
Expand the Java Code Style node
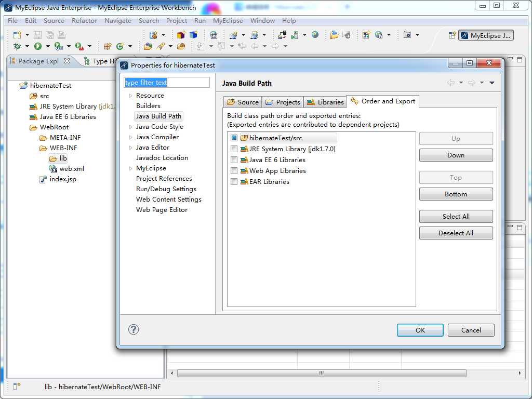[x=130, y=127]
